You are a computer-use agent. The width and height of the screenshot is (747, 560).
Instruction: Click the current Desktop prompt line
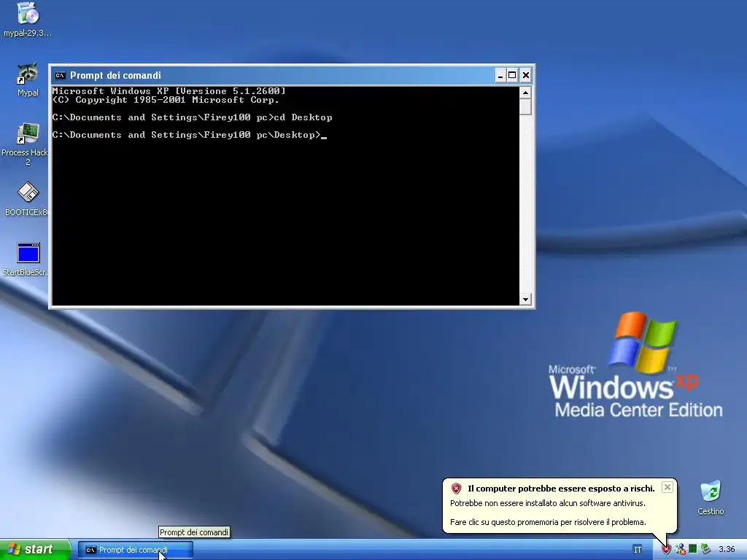(190, 135)
